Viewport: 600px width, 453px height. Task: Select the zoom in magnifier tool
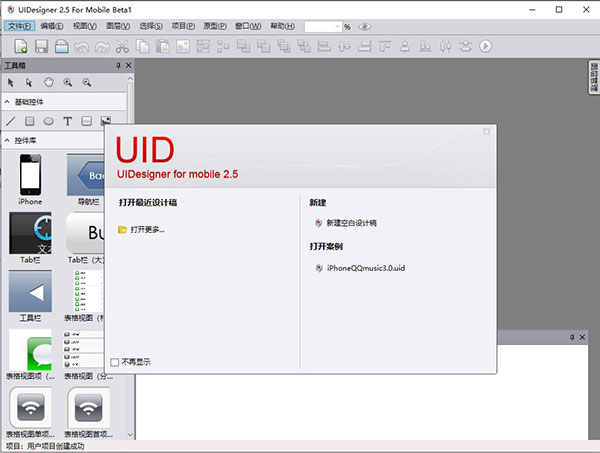coord(67,82)
